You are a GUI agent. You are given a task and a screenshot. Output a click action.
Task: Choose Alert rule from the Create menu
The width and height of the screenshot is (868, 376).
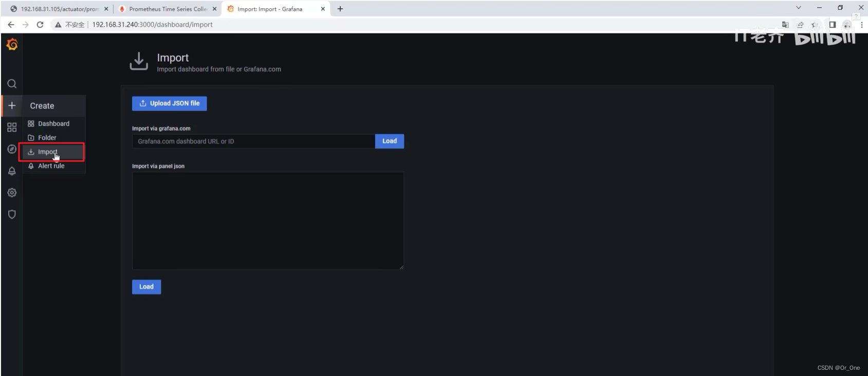click(x=54, y=166)
